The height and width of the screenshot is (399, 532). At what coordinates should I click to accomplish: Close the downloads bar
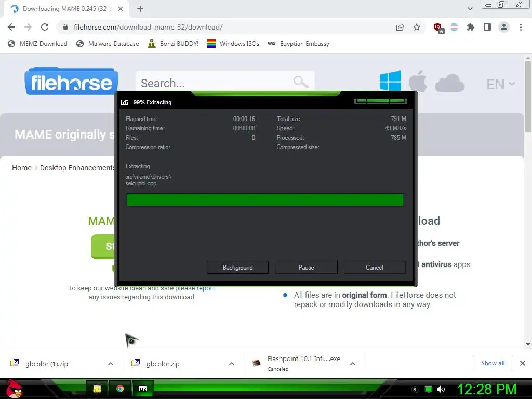[x=523, y=363]
